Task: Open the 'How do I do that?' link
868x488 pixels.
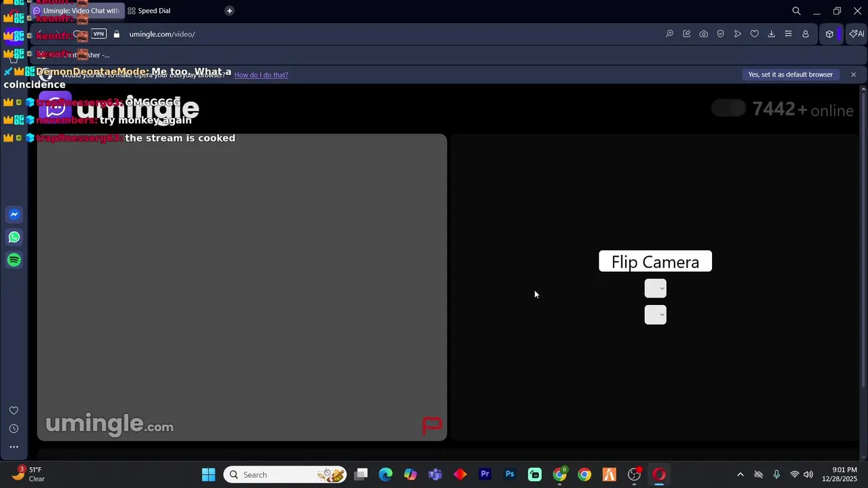Action: (x=261, y=75)
